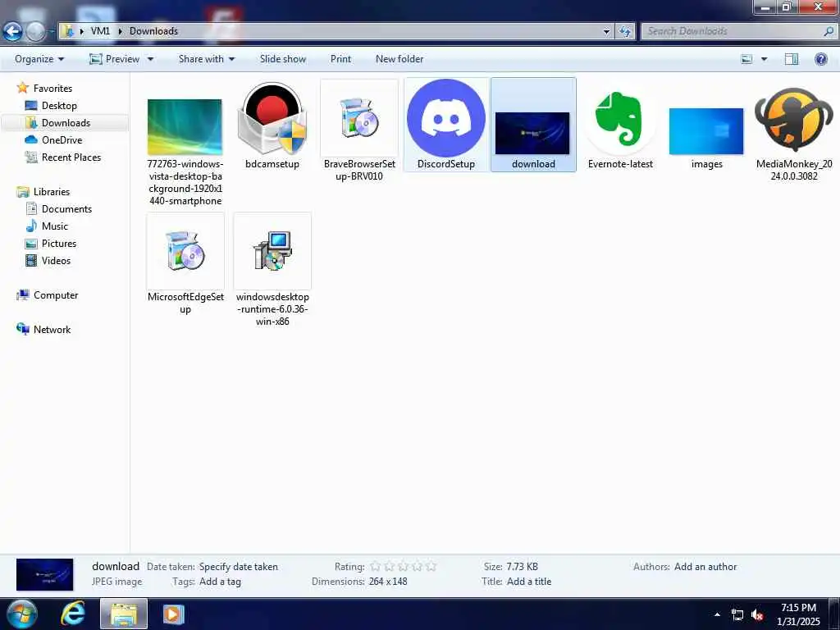840x630 pixels.
Task: Open the Pictures library
Action: pyautogui.click(x=52, y=243)
